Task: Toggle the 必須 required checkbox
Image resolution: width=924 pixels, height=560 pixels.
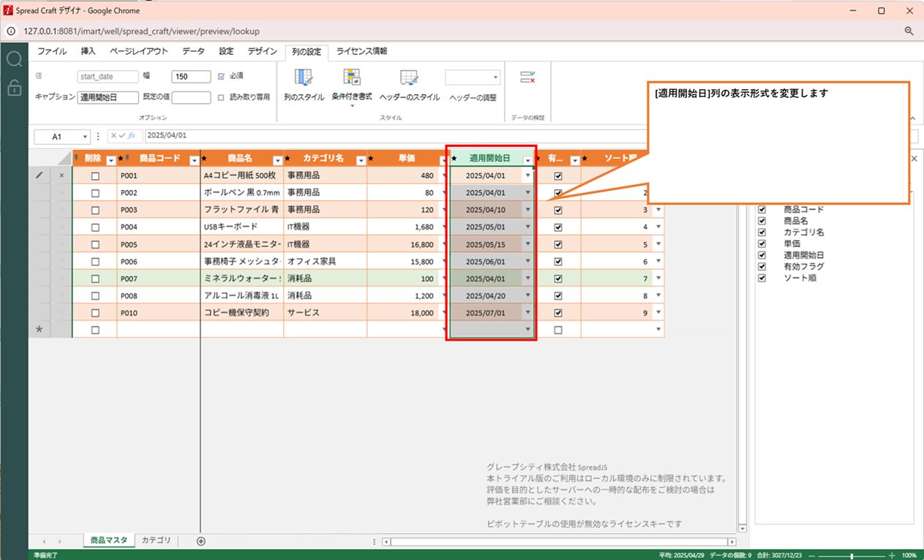Action: [x=222, y=76]
